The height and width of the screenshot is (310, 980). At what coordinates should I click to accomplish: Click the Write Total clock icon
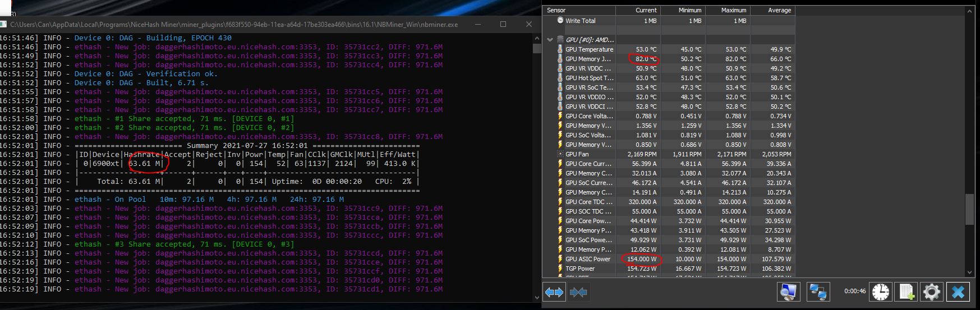click(560, 20)
